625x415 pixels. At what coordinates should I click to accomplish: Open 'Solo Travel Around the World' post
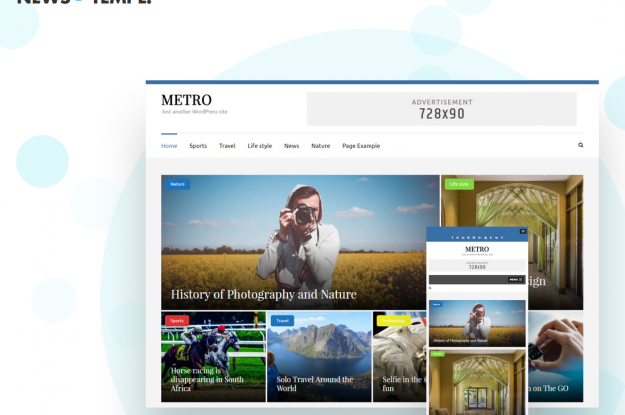(x=314, y=384)
